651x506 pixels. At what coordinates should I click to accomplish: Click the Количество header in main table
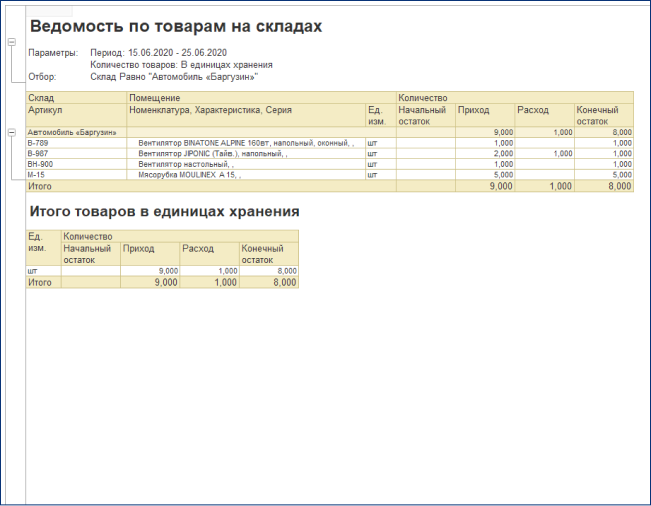tap(515, 98)
